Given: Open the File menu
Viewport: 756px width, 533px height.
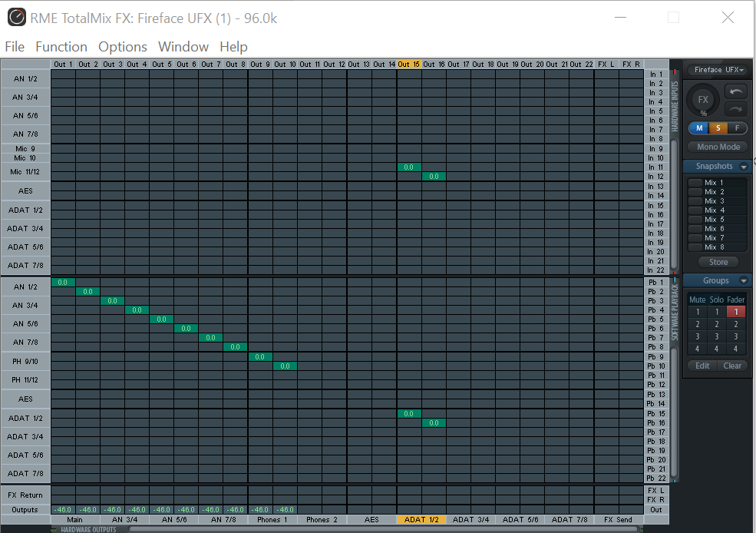Looking at the screenshot, I should [15, 47].
